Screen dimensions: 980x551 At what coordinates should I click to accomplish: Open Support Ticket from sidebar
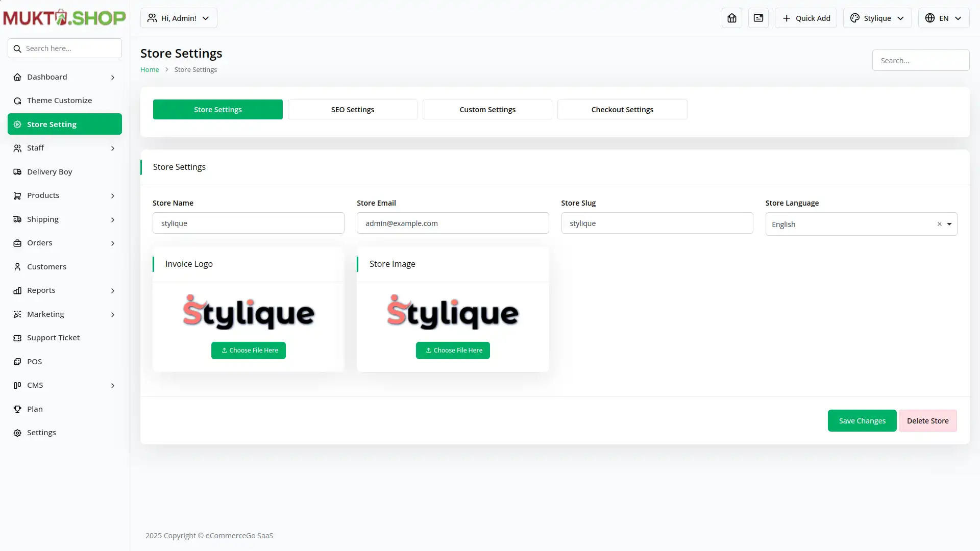[53, 338]
